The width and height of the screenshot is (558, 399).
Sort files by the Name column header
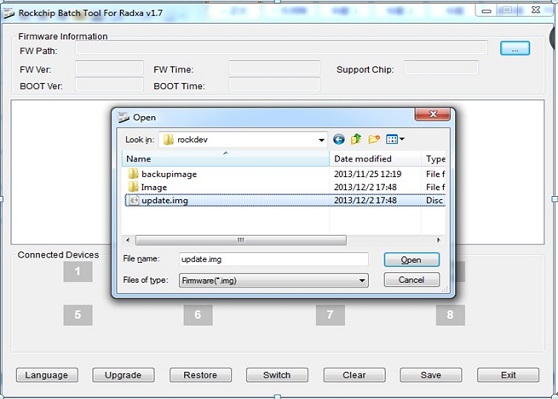click(226, 159)
